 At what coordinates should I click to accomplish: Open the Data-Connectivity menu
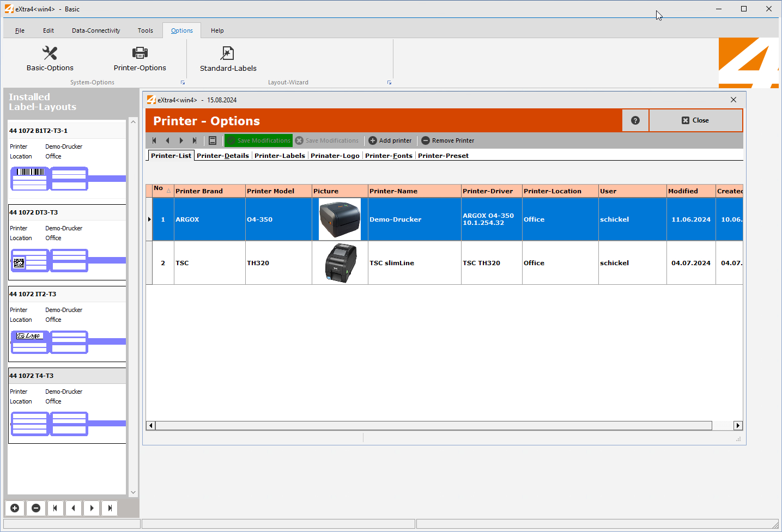tap(96, 30)
